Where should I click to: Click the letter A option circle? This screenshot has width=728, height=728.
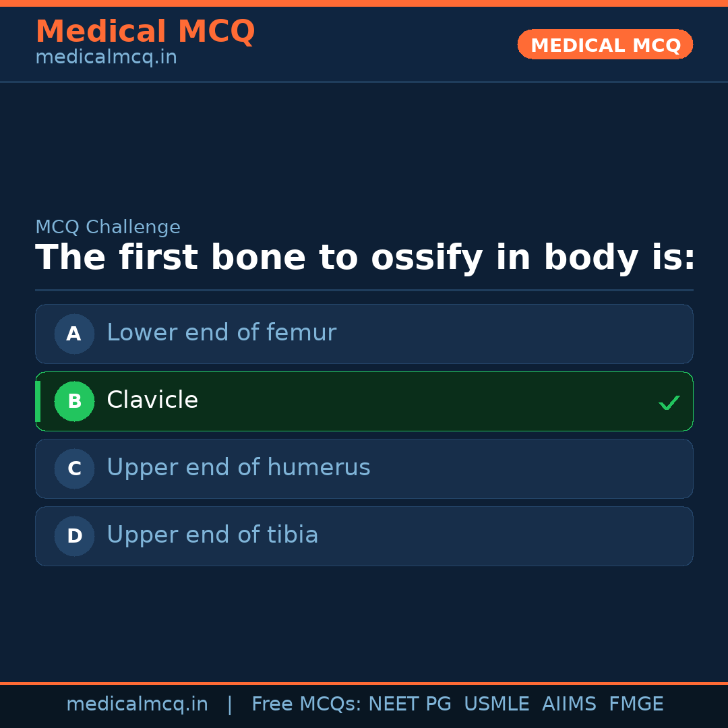click(74, 334)
